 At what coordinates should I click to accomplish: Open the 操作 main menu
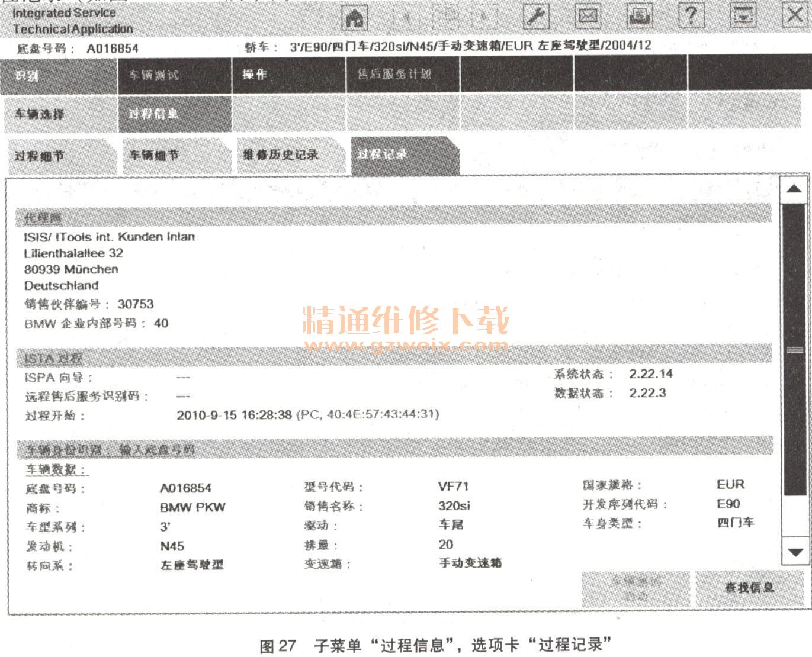[288, 75]
